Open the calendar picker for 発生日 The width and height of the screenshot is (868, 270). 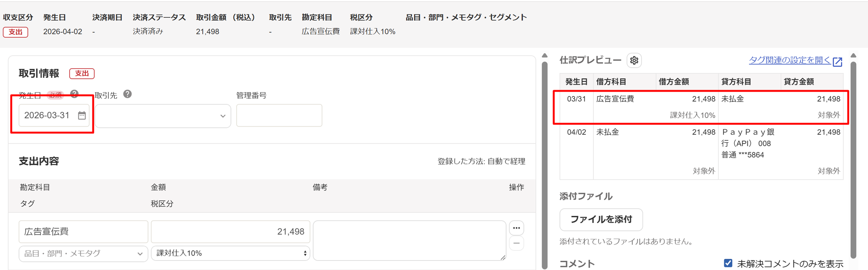[82, 116]
